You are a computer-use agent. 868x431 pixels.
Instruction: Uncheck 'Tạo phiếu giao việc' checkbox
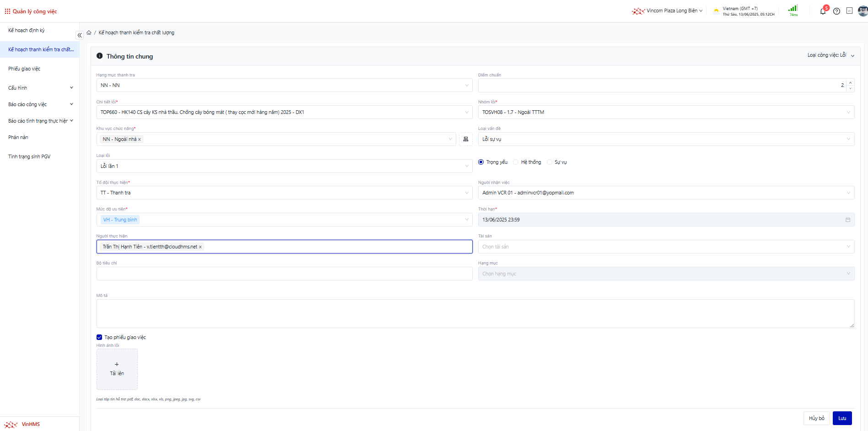[x=99, y=337]
